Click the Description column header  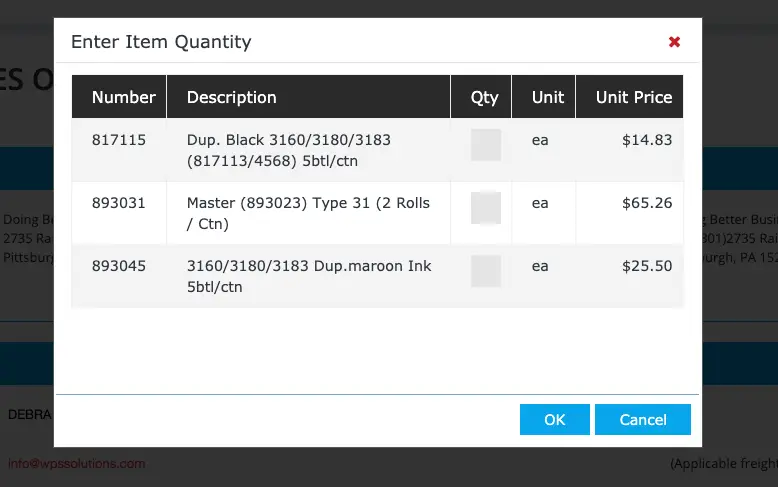tap(231, 97)
